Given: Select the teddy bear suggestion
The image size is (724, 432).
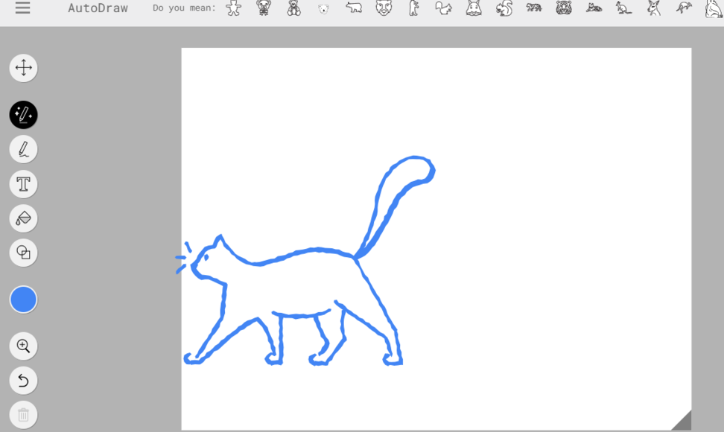Looking at the screenshot, I should coord(294,8).
